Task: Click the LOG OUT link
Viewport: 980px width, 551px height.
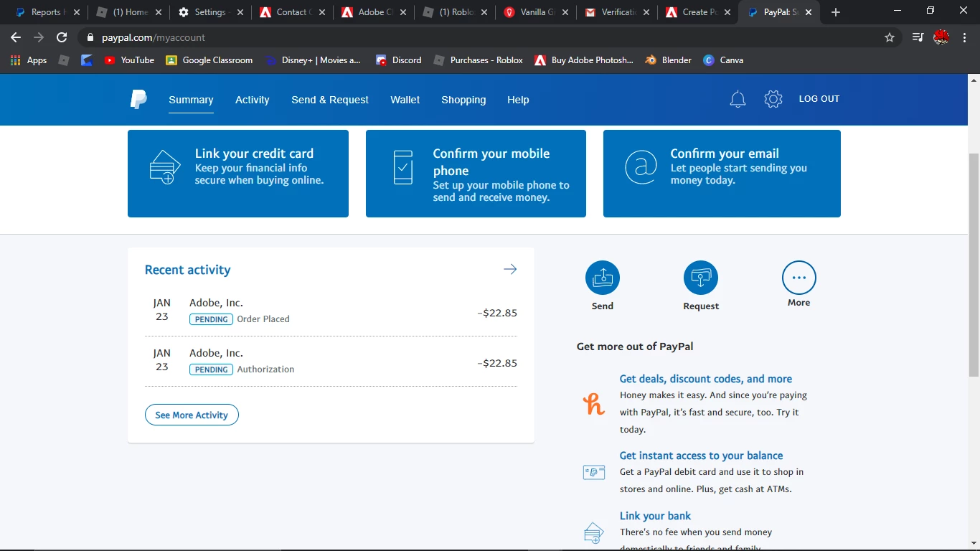Action: [819, 99]
